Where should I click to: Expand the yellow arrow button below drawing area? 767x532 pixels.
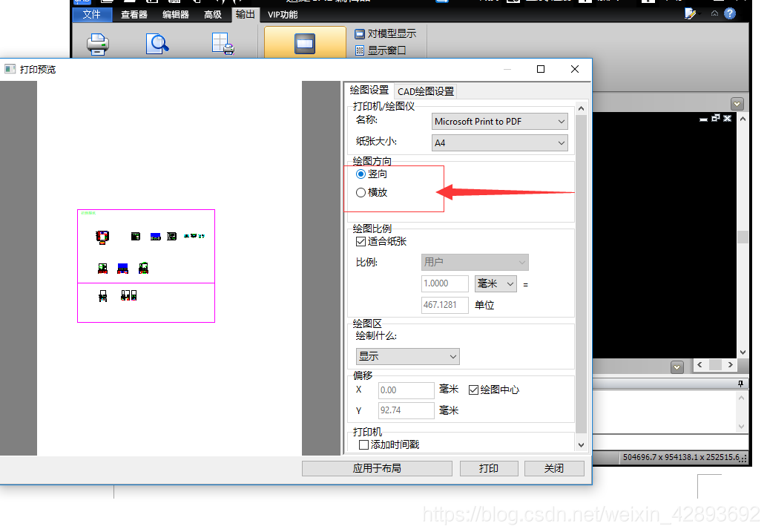[x=677, y=367]
